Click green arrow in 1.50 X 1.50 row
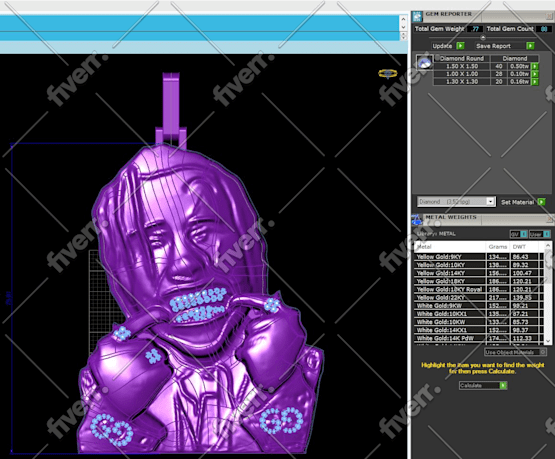 coord(535,66)
